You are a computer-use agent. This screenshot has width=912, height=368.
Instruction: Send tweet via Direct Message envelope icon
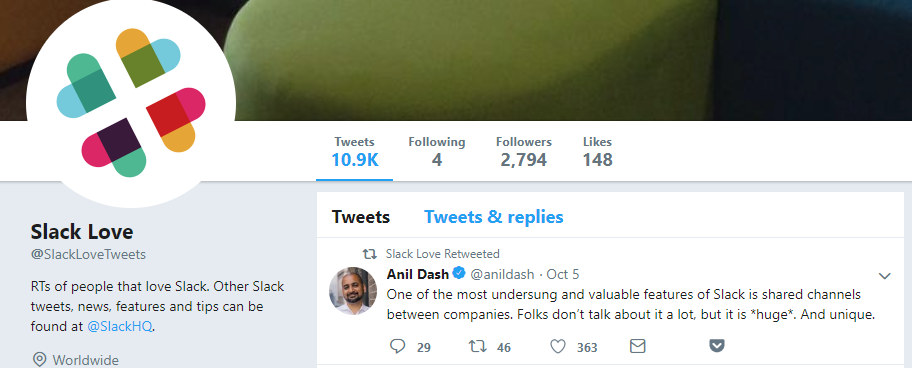click(x=637, y=346)
